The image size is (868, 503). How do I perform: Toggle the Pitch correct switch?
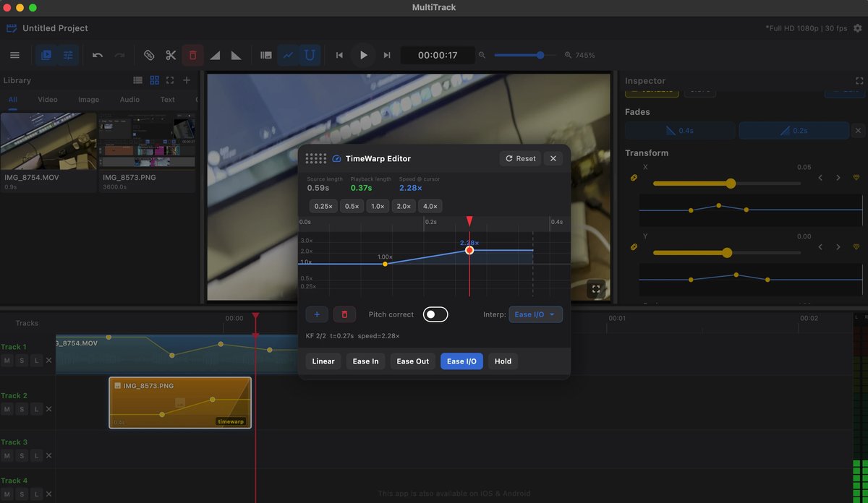pyautogui.click(x=435, y=314)
